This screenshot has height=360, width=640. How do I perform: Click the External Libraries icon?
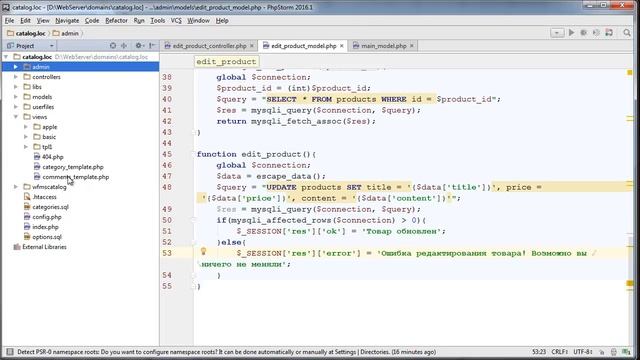tap(17, 247)
